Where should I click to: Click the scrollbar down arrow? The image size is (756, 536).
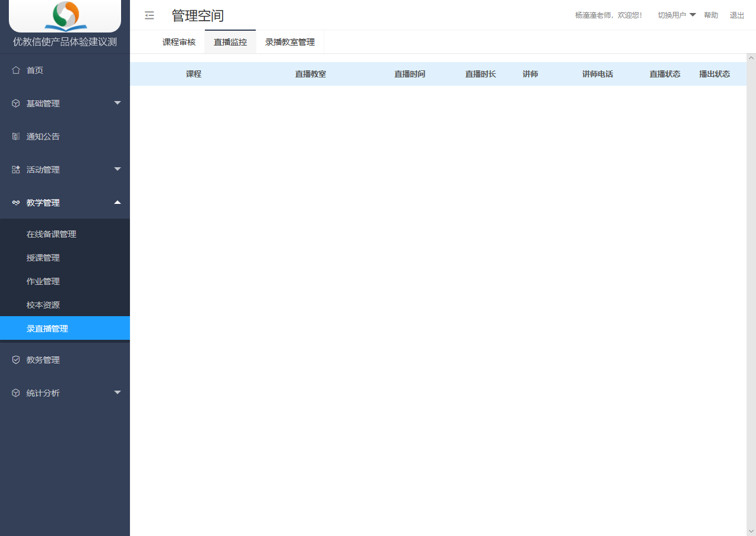click(x=751, y=531)
